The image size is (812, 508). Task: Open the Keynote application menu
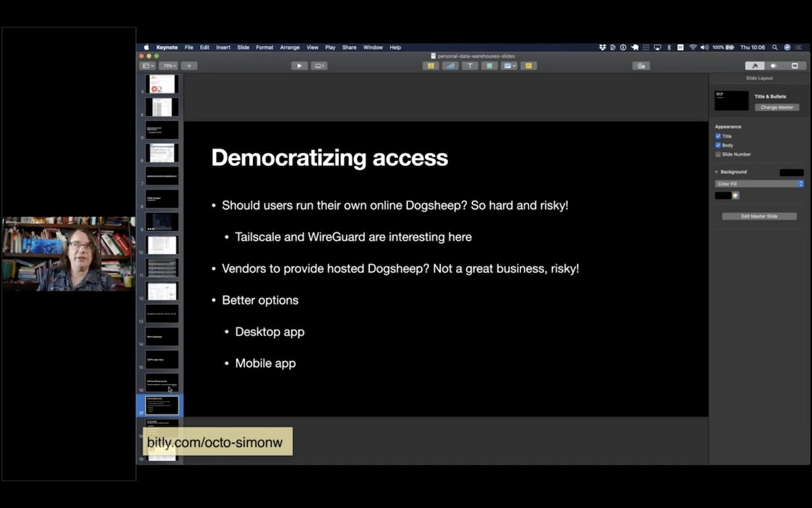click(167, 47)
